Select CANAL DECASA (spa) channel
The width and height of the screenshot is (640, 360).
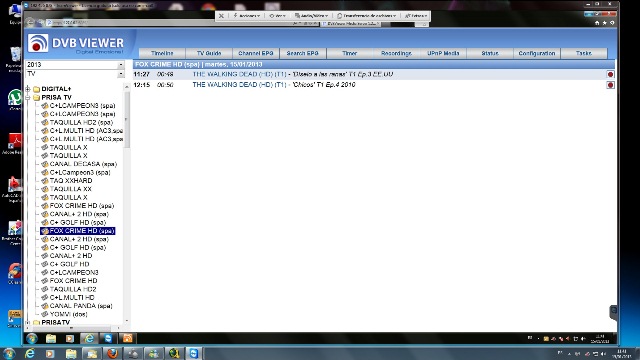click(83, 164)
